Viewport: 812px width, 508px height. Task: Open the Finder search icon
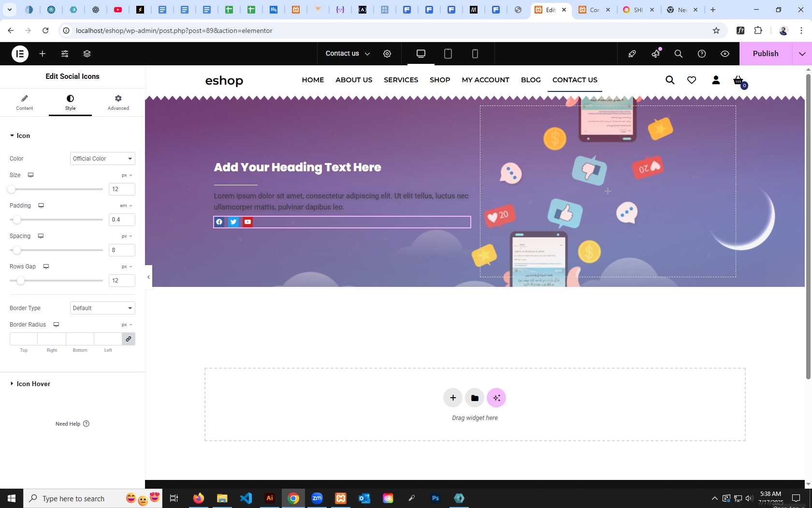point(679,54)
